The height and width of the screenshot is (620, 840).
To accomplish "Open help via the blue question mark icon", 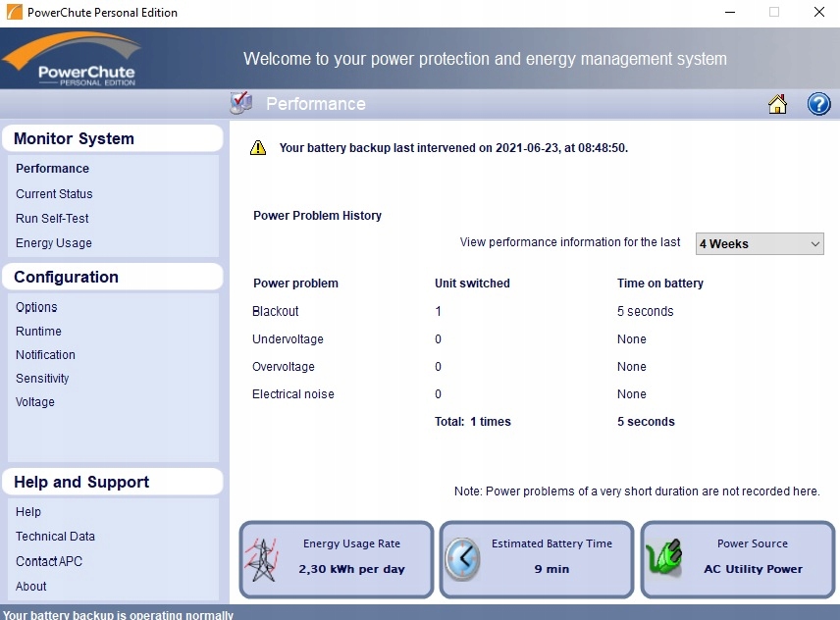I will pos(818,105).
